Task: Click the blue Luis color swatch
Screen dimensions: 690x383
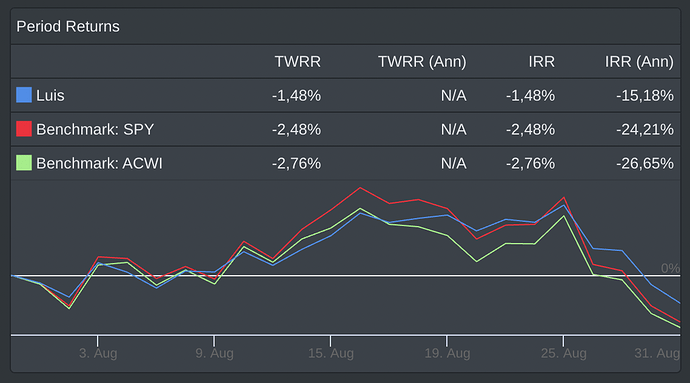Action: pos(24,95)
